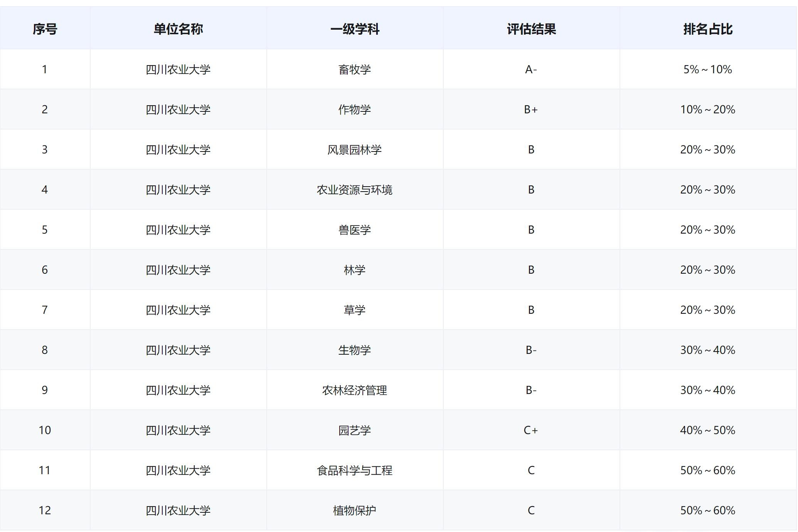Click the 序号 column header
Screen dimensions: 798x532
pos(45,29)
